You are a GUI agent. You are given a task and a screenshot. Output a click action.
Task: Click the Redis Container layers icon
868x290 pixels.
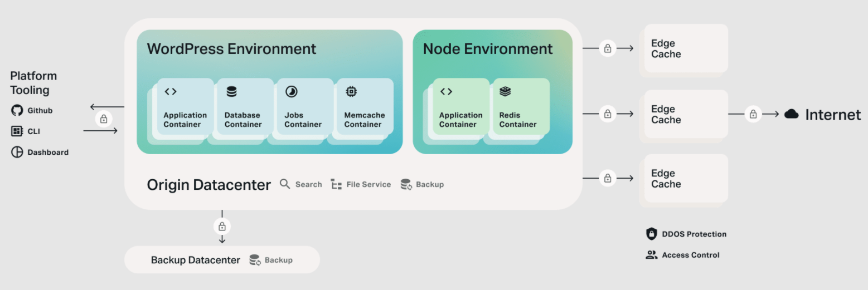[x=506, y=92]
